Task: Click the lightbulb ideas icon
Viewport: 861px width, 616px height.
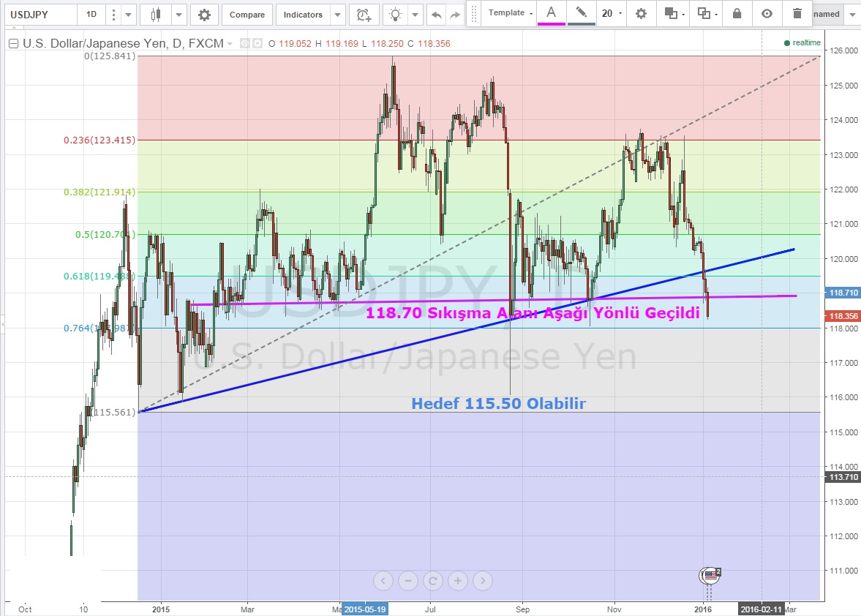Action: [396, 15]
